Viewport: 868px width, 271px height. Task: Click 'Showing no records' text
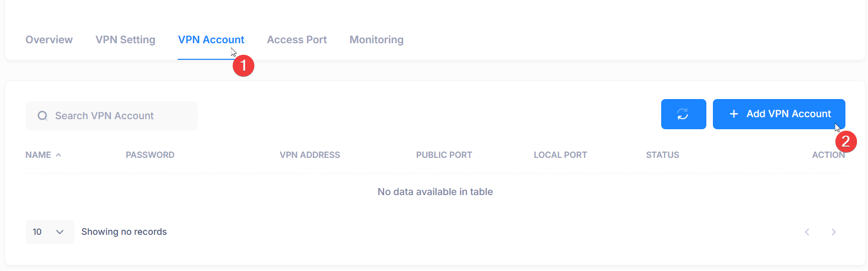[124, 232]
